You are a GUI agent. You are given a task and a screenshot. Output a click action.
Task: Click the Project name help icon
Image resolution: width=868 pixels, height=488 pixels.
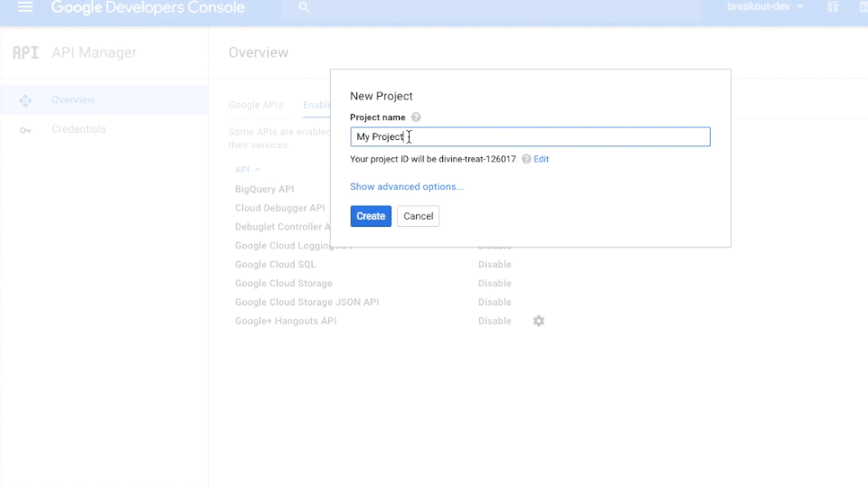pyautogui.click(x=416, y=117)
